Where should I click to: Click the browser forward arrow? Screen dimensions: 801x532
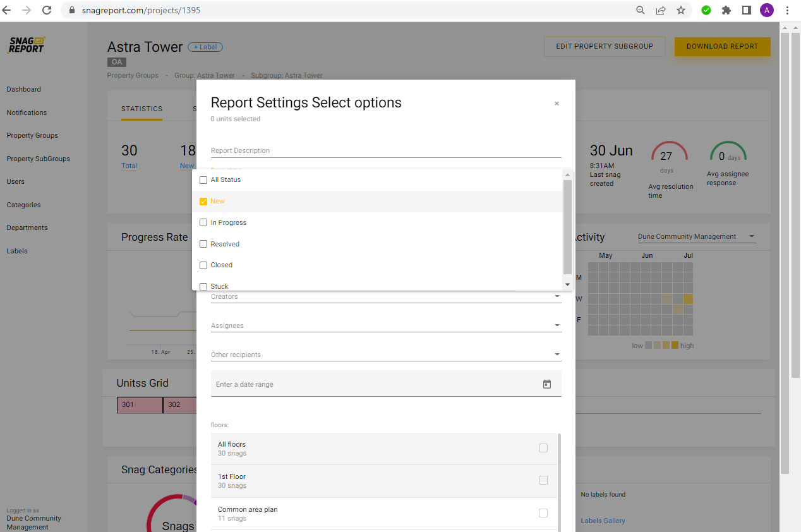point(27,10)
